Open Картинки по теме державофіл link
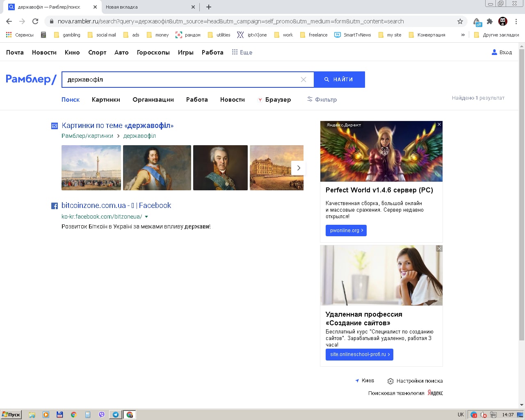 [117, 126]
